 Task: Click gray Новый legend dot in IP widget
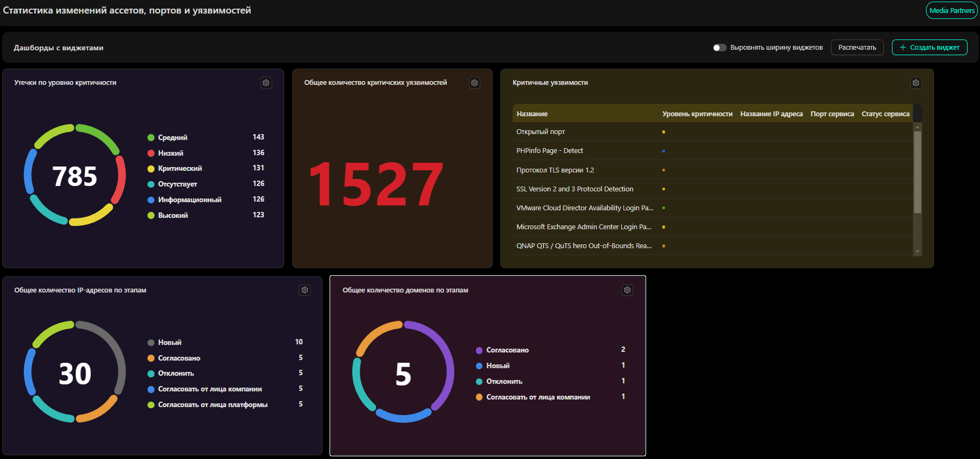point(151,343)
